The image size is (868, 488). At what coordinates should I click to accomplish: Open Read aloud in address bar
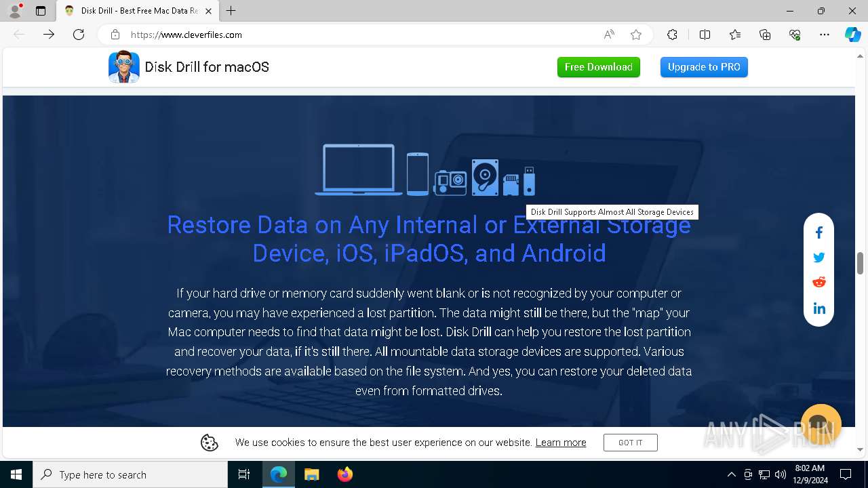point(609,35)
